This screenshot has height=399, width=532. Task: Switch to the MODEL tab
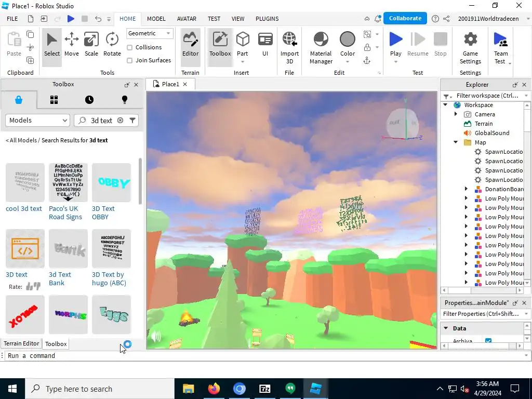(x=156, y=19)
